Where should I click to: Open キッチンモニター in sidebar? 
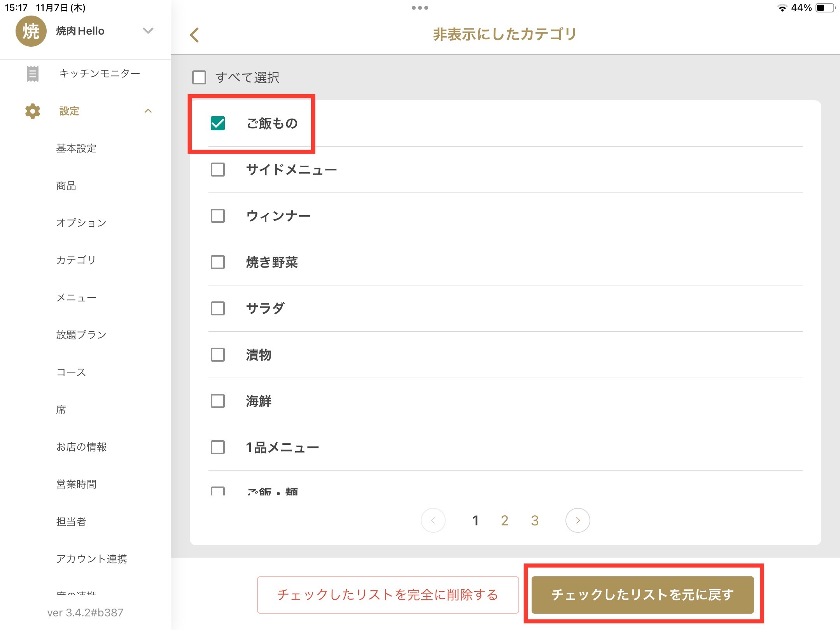[100, 73]
